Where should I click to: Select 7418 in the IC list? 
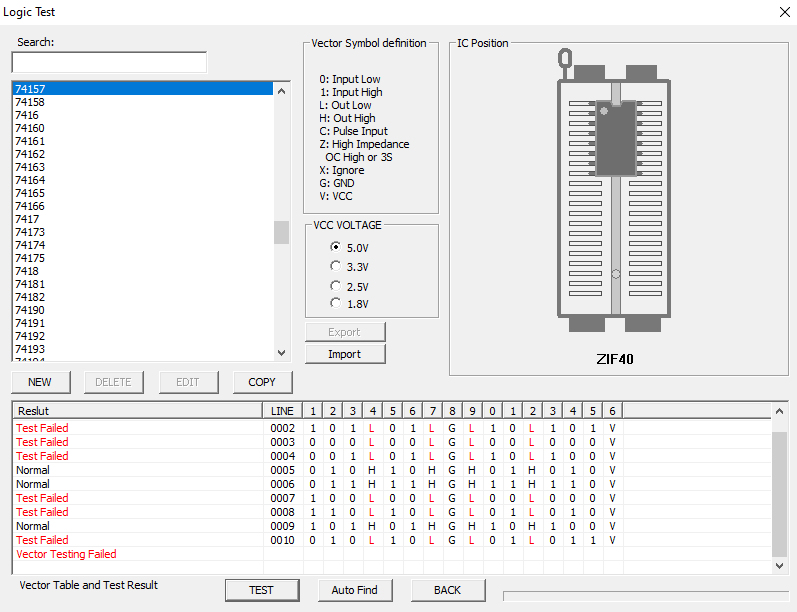143,271
